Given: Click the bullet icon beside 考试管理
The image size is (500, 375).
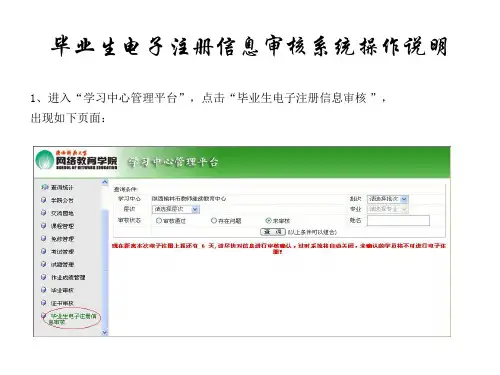Looking at the screenshot, I should [x=43, y=251].
